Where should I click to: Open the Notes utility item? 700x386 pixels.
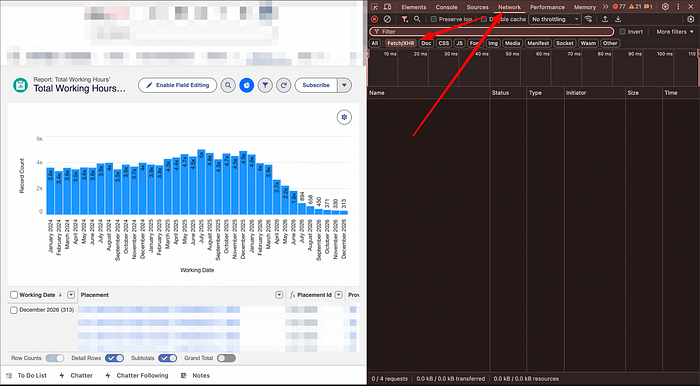[x=195, y=376]
